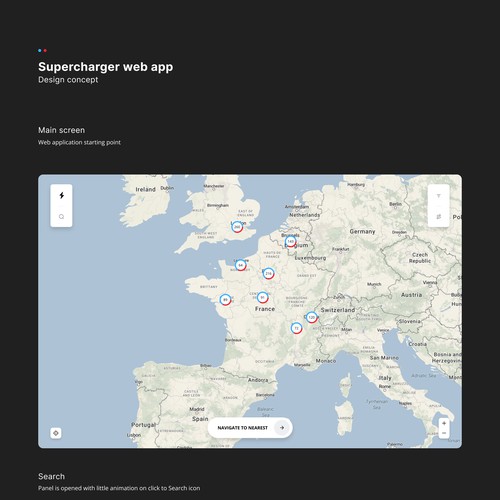Select the 72 charger cluster near Lyon
500x500 pixels.
pos(296,328)
